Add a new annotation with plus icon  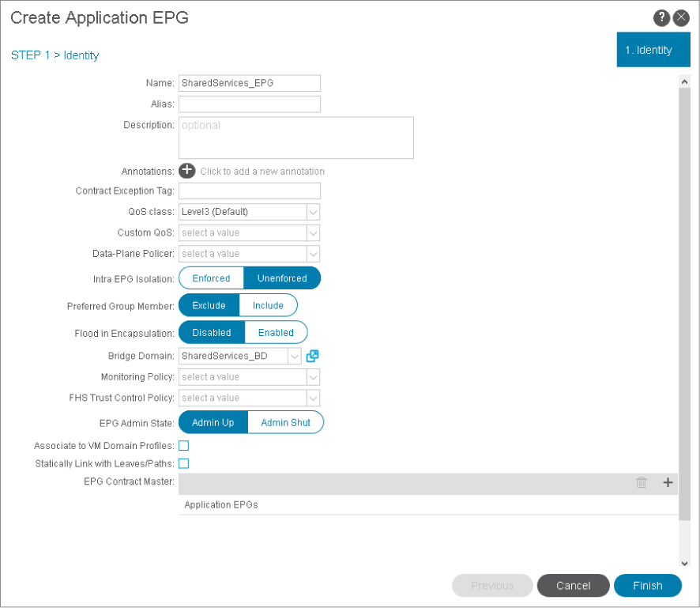187,171
